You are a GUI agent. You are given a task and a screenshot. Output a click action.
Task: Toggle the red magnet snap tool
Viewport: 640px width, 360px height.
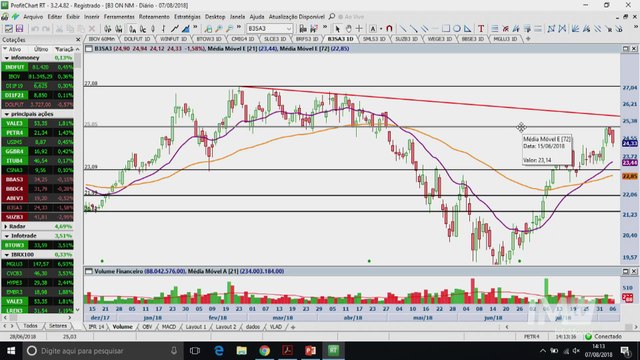click(x=389, y=29)
